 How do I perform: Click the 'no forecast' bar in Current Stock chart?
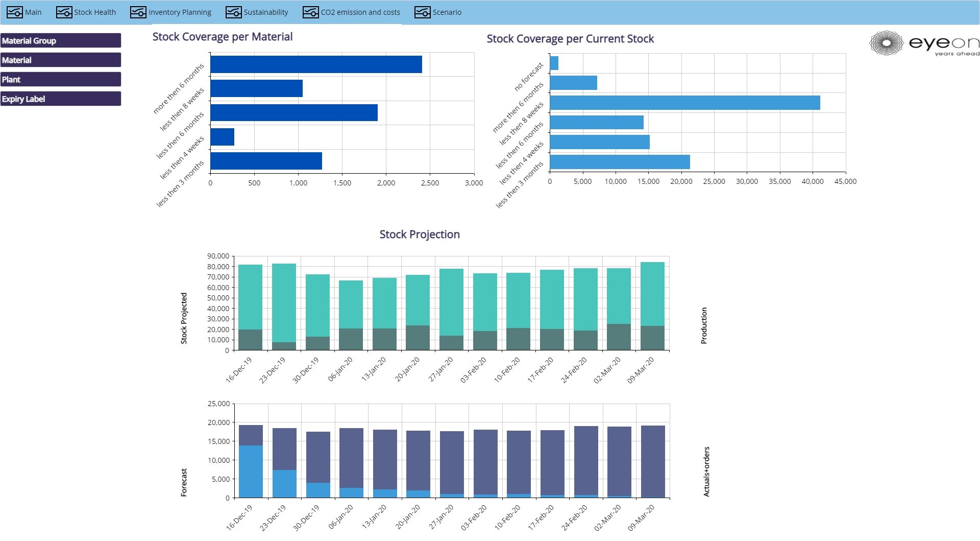coord(554,63)
